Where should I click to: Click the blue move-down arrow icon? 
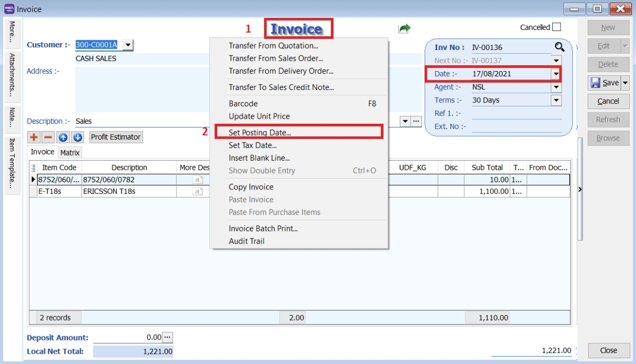pos(77,137)
